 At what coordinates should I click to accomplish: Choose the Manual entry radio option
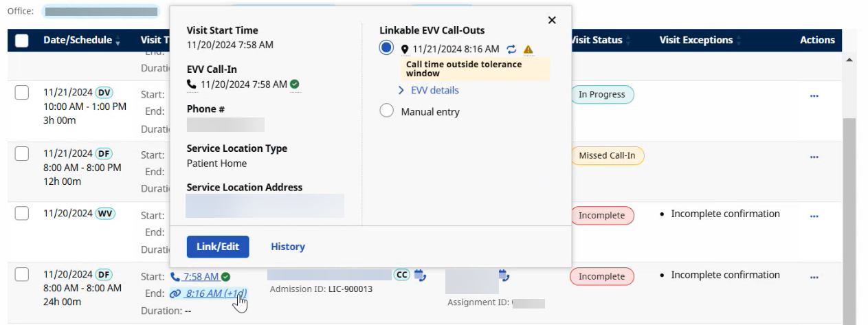point(386,111)
